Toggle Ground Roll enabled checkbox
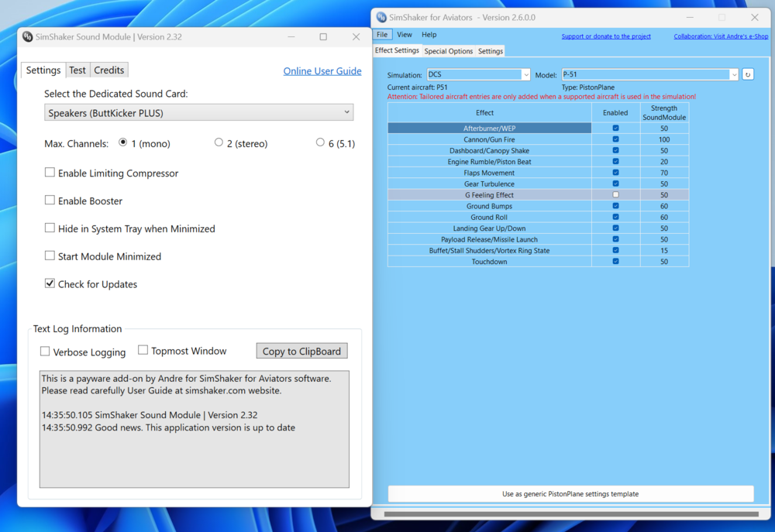Screen dimensions: 775x532 (615, 217)
